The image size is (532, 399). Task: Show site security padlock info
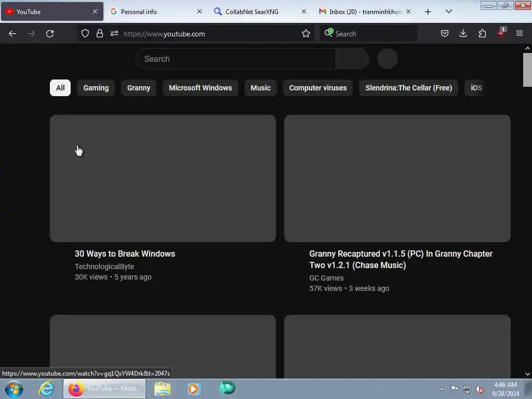coord(99,33)
